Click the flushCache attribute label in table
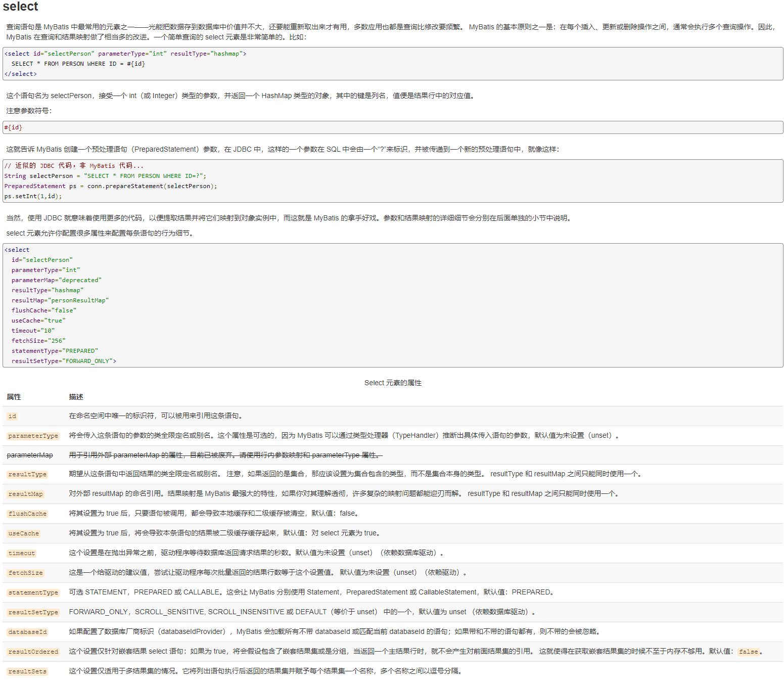Viewport: 784px width, 686px height. point(27,514)
